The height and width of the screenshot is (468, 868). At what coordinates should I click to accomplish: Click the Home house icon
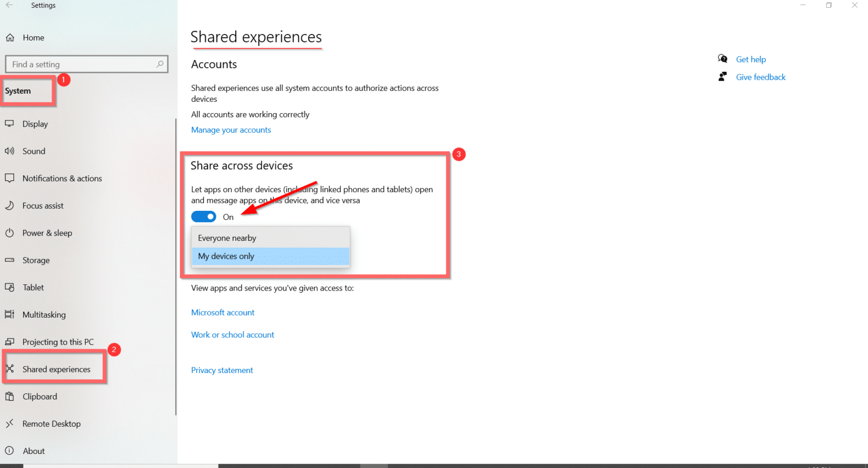coord(10,38)
